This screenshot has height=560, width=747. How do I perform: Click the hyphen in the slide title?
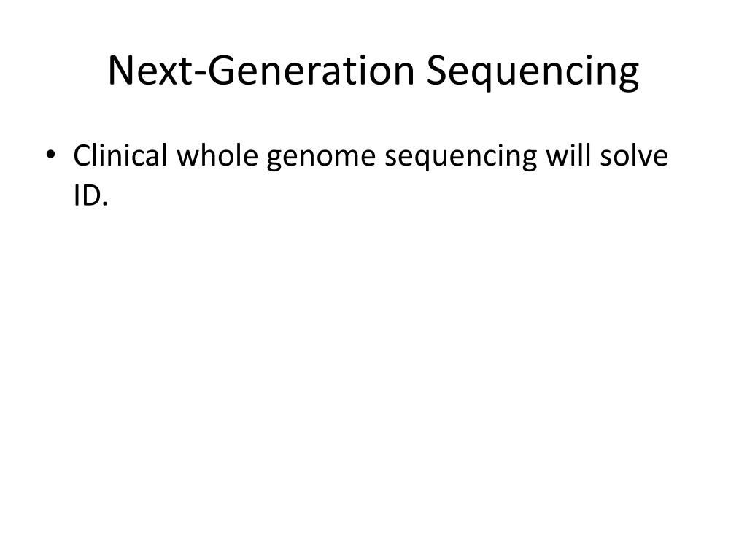click(200, 74)
